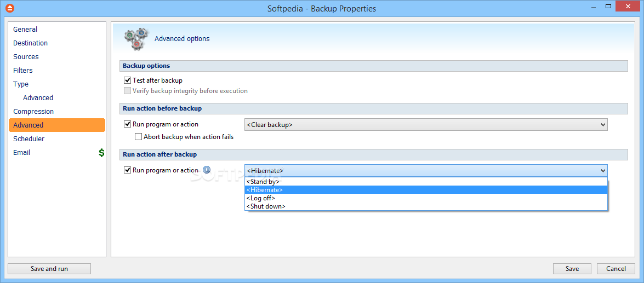Maximize the Backup Properties window
Screen dimensions: 644x283
(608, 6)
